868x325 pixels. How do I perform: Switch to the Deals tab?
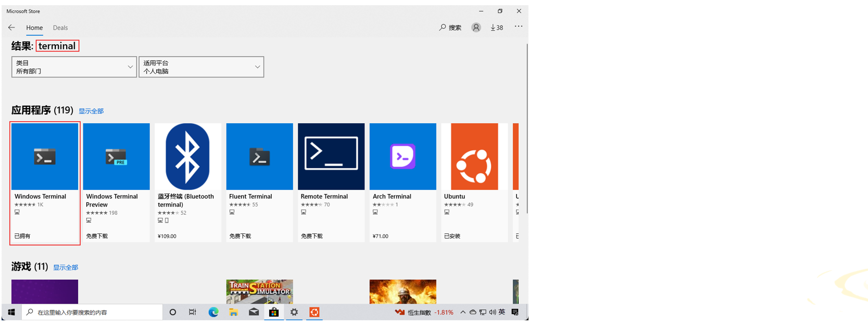tap(60, 28)
